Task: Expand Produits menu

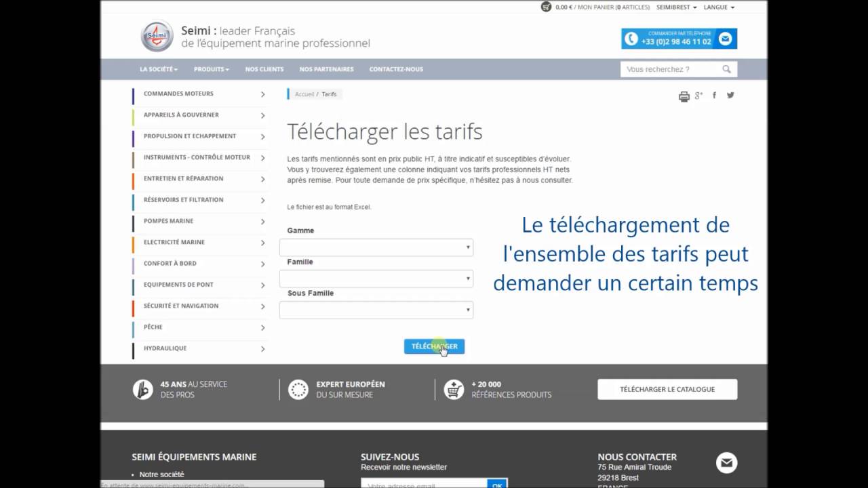Action: [x=212, y=69]
